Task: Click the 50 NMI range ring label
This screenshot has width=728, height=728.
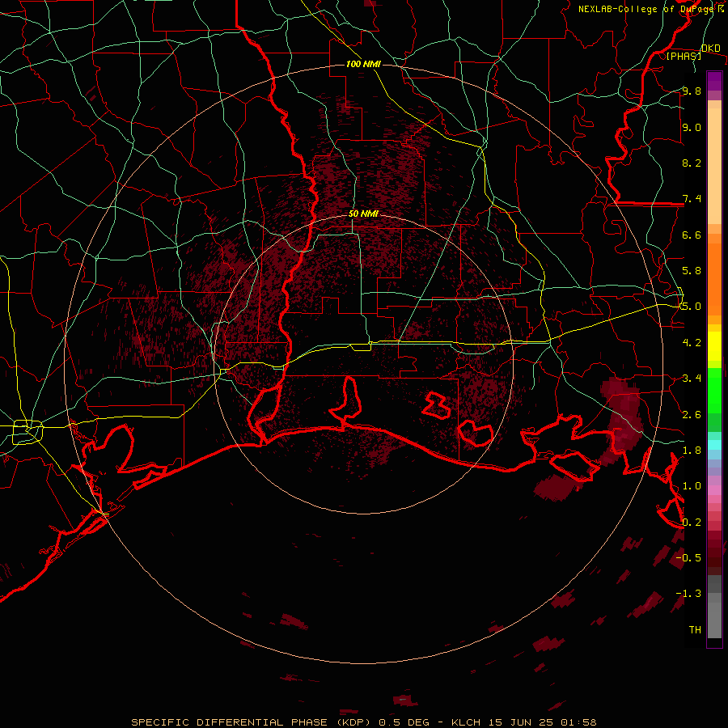Action: (363, 214)
